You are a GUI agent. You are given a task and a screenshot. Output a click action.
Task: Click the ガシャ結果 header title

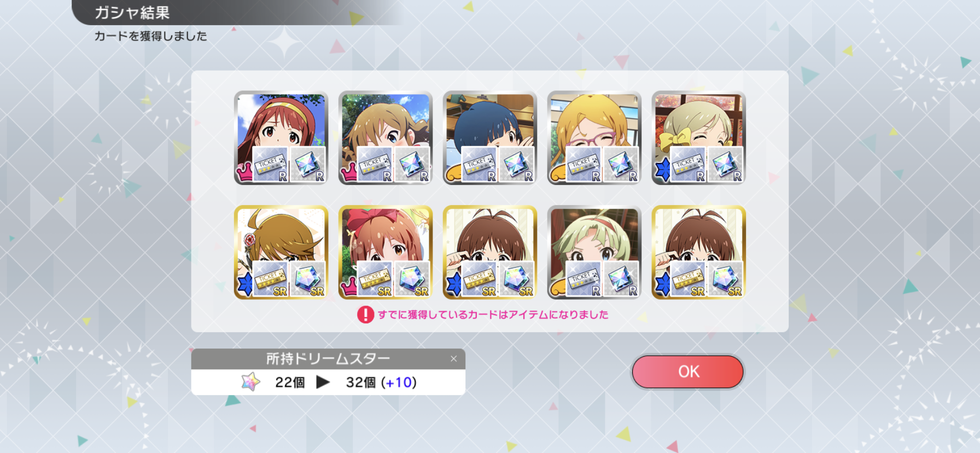click(132, 13)
